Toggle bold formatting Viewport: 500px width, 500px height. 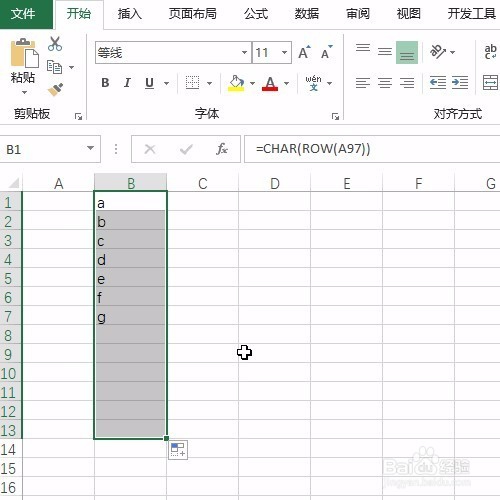coord(105,83)
